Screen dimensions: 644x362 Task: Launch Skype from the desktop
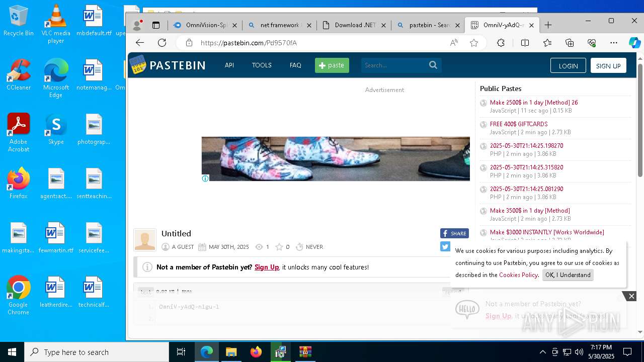pos(56,129)
